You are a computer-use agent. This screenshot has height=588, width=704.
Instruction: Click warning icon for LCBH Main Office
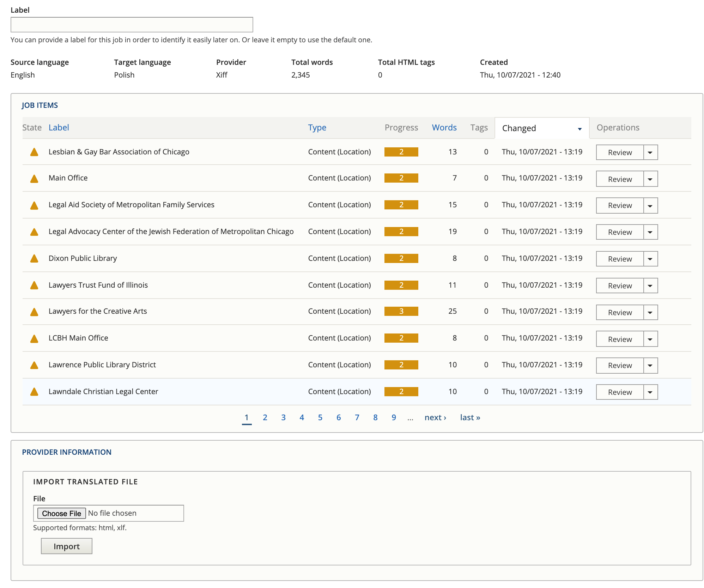click(34, 339)
